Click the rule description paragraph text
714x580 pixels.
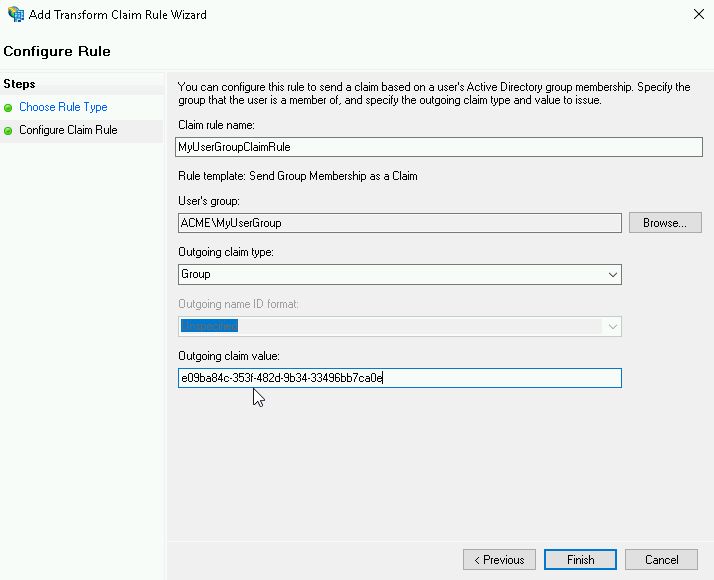(434, 93)
